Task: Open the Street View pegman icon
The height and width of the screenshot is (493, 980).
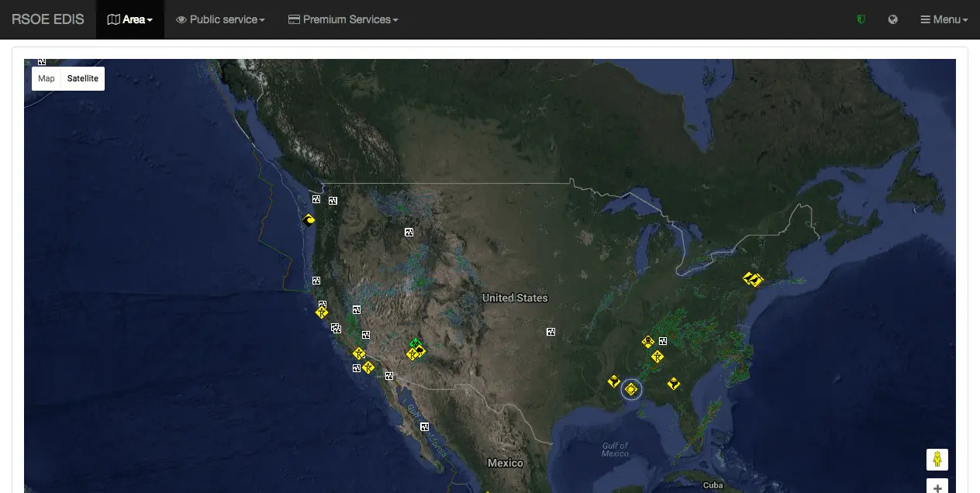Action: point(937,460)
